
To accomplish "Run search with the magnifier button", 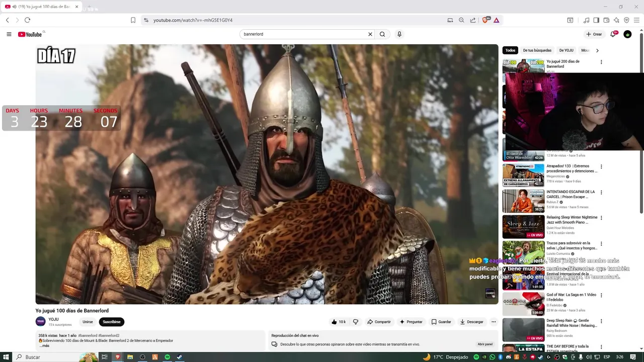I will tap(382, 34).
